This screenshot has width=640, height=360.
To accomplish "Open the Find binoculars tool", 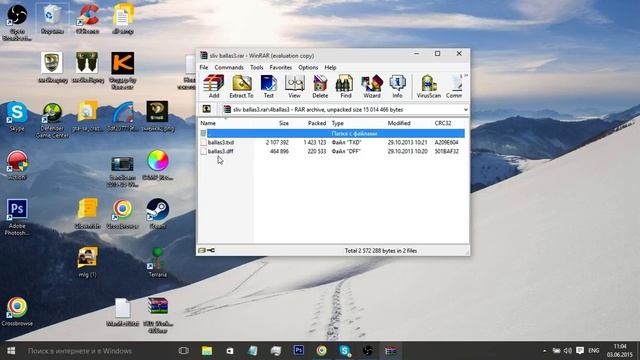I will click(x=345, y=87).
